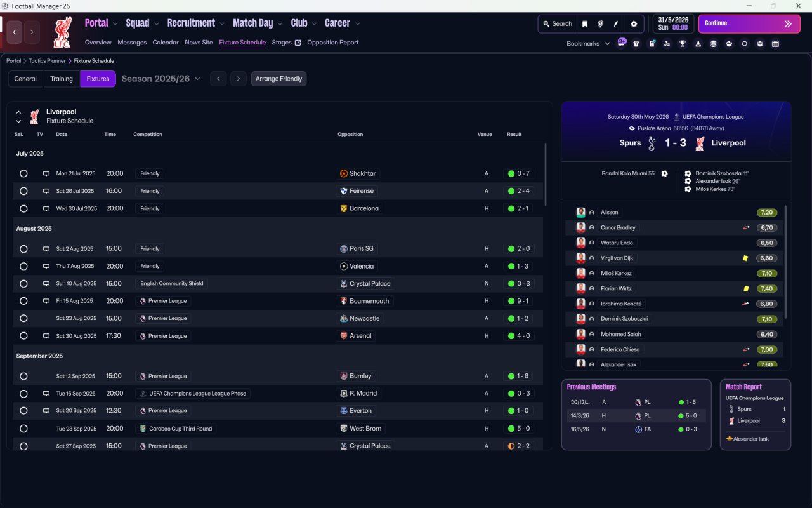Click the Search button
Screen dimensions: 812x508
(558, 23)
